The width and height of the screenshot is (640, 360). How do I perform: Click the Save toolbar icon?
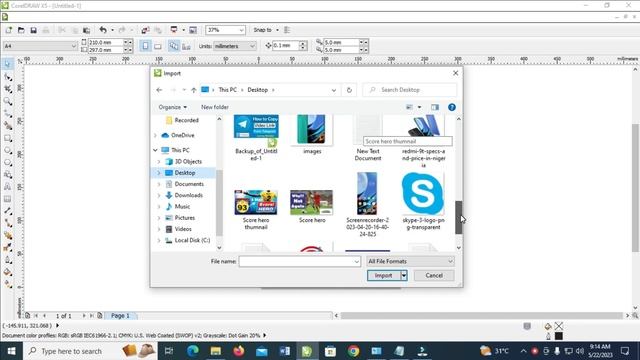pos(33,30)
